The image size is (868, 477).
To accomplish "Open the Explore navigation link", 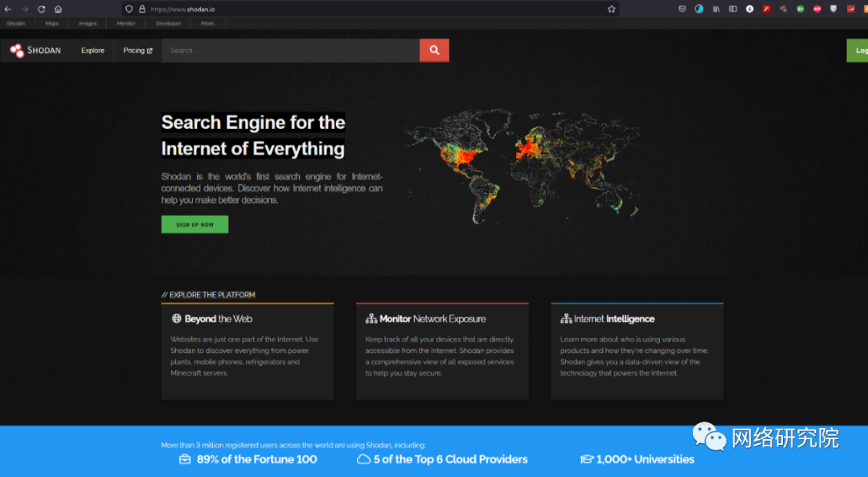I will 92,51.
